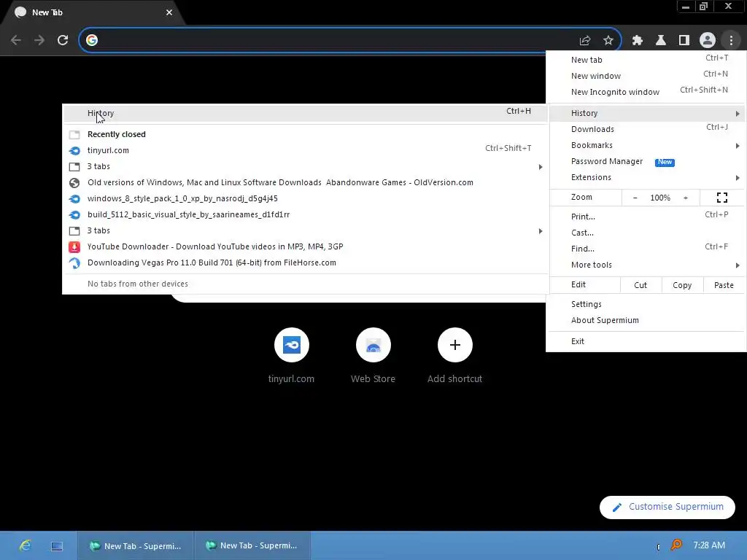Screen dimensions: 747x560
Task: Open the experiments flask icon
Action: pos(661,41)
